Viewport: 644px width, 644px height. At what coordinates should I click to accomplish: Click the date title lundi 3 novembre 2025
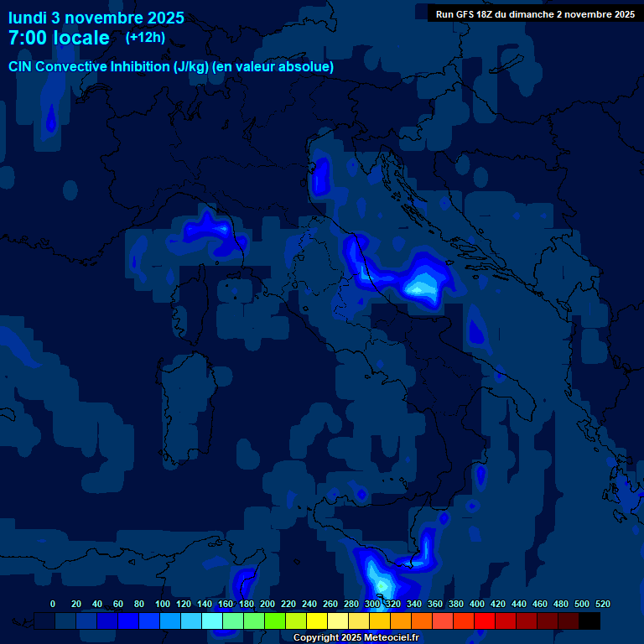pyautogui.click(x=96, y=18)
